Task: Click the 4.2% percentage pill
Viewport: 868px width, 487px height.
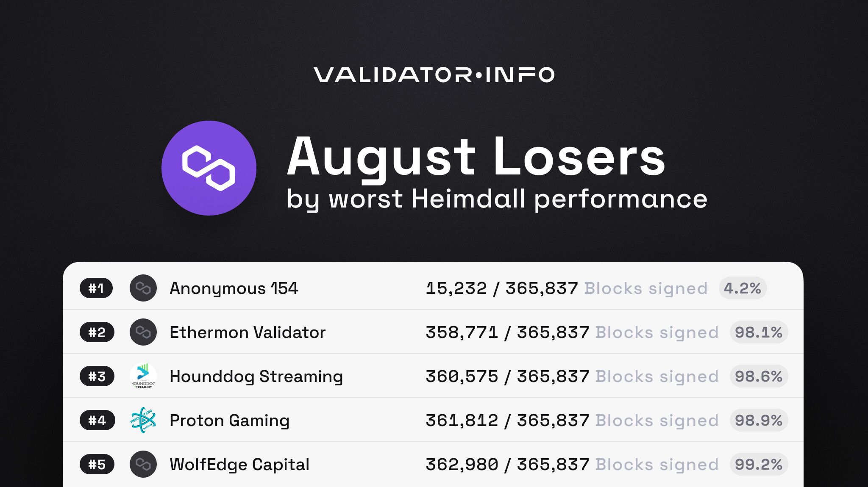Action: [x=743, y=288]
